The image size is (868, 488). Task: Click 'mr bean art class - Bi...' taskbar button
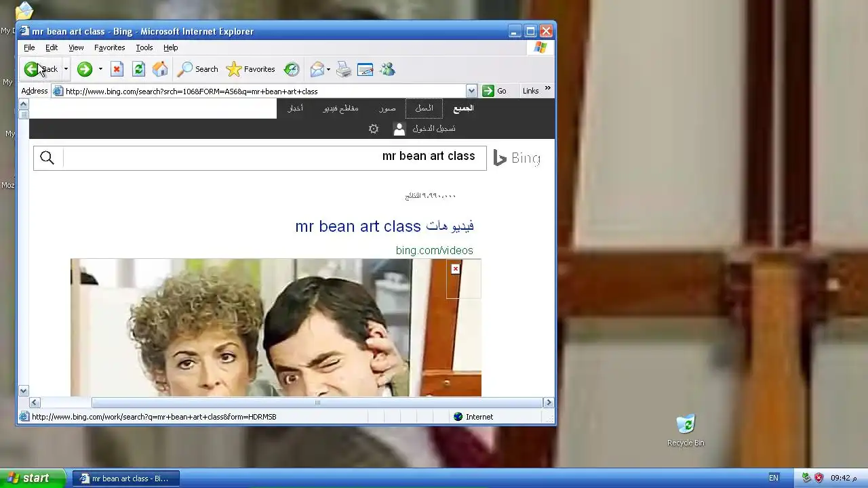125,478
